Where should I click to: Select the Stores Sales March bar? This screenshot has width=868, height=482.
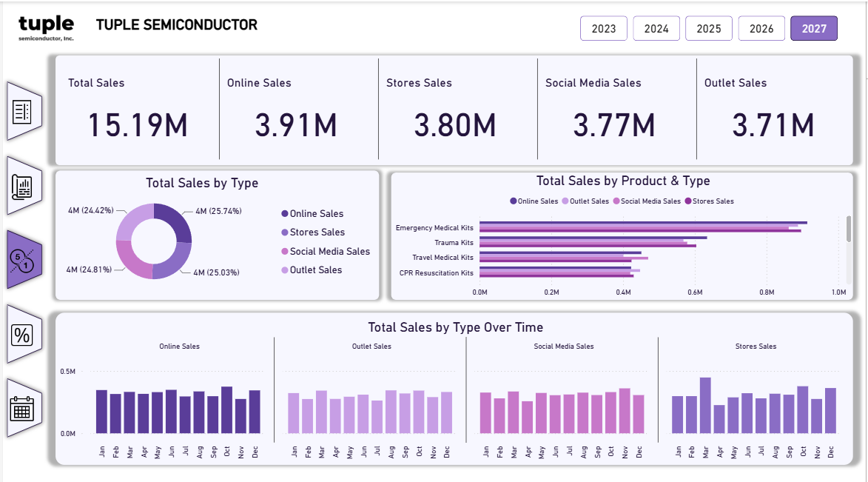click(x=705, y=406)
